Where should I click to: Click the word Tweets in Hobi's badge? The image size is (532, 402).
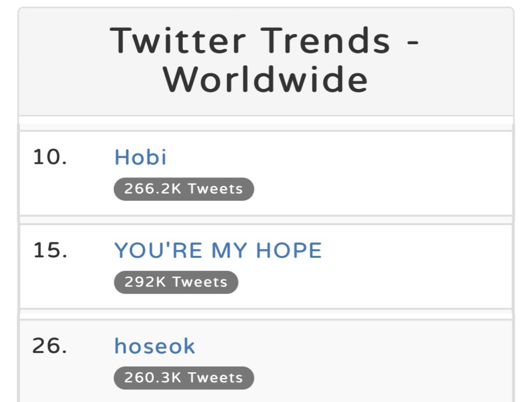[216, 189]
